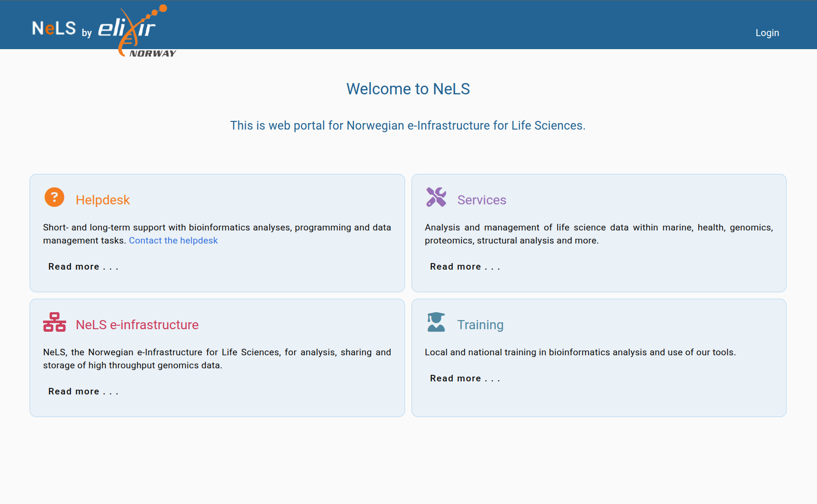
Task: Click the Training graduate icon
Action: tap(436, 322)
